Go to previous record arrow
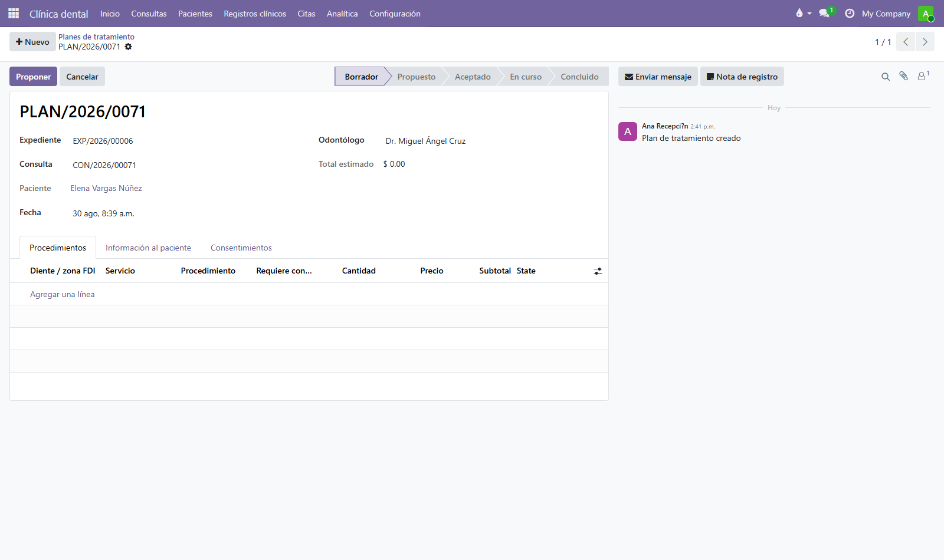Image resolution: width=944 pixels, height=560 pixels. (906, 42)
